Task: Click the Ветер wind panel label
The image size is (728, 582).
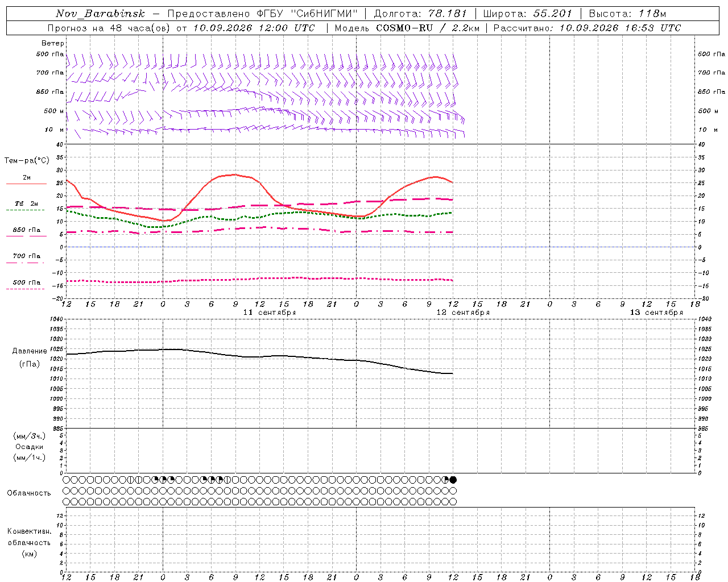Action: click(x=53, y=43)
